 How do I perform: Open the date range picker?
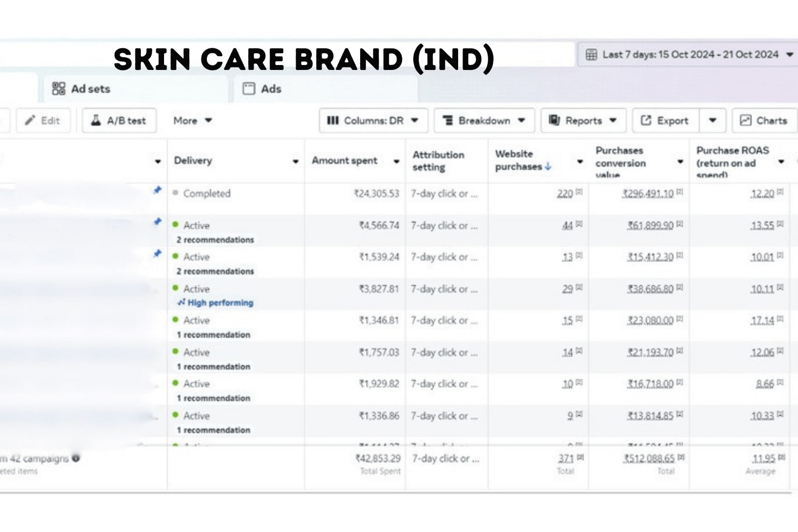click(690, 55)
